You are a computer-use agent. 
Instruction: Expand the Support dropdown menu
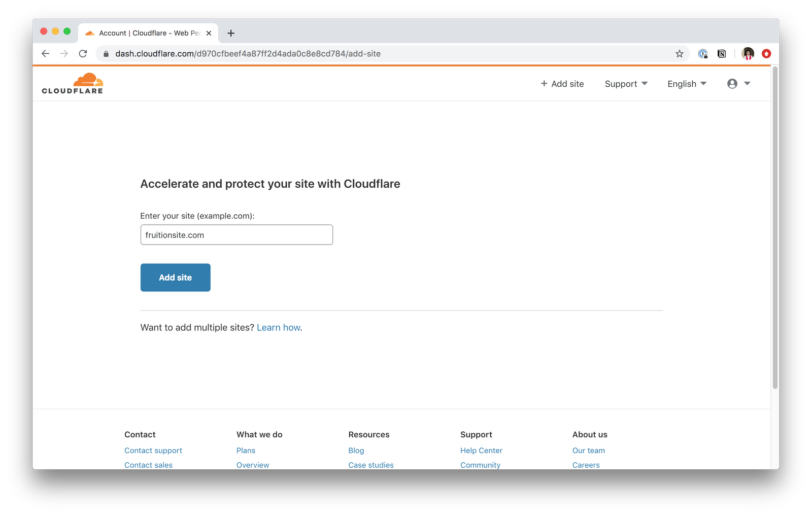[626, 84]
